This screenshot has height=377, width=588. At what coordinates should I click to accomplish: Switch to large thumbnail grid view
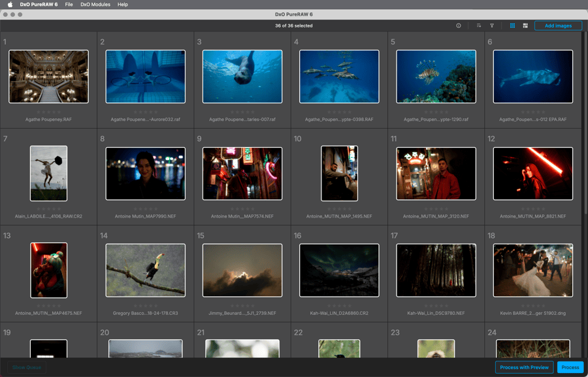pos(525,26)
